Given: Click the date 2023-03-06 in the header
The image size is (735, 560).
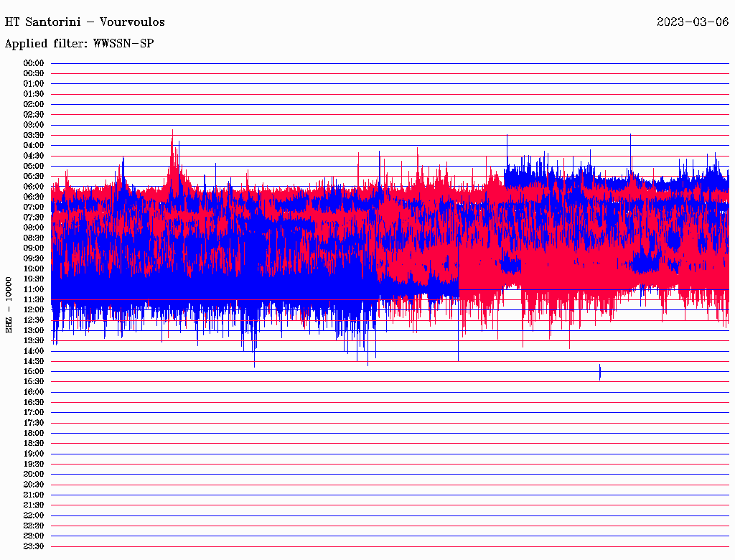Looking at the screenshot, I should pos(692,22).
